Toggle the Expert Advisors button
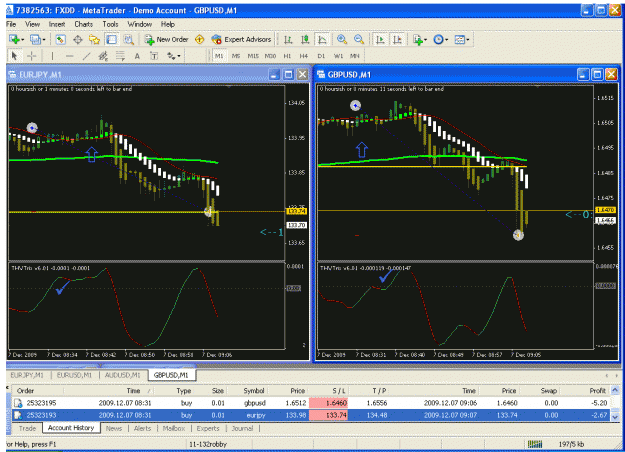This screenshot has height=452, width=625. pyautogui.click(x=242, y=39)
